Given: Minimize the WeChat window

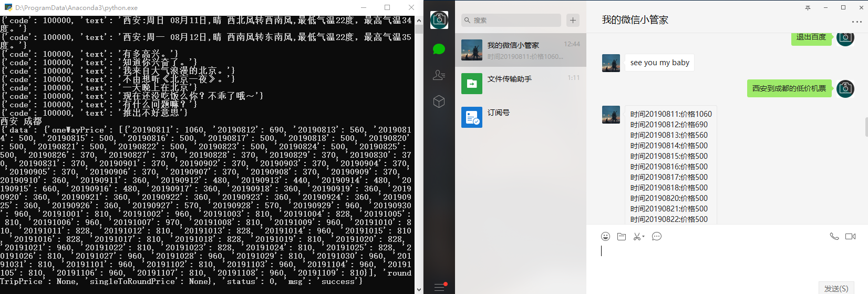Looking at the screenshot, I should (826, 7).
